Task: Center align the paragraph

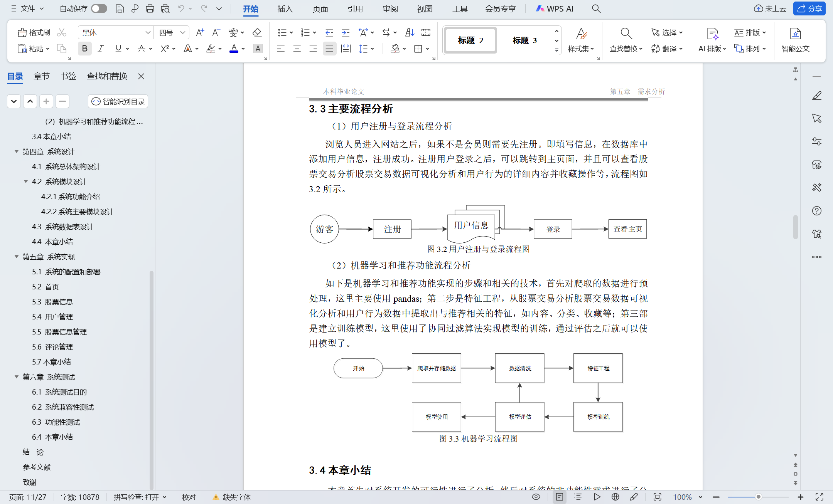Action: point(297,49)
